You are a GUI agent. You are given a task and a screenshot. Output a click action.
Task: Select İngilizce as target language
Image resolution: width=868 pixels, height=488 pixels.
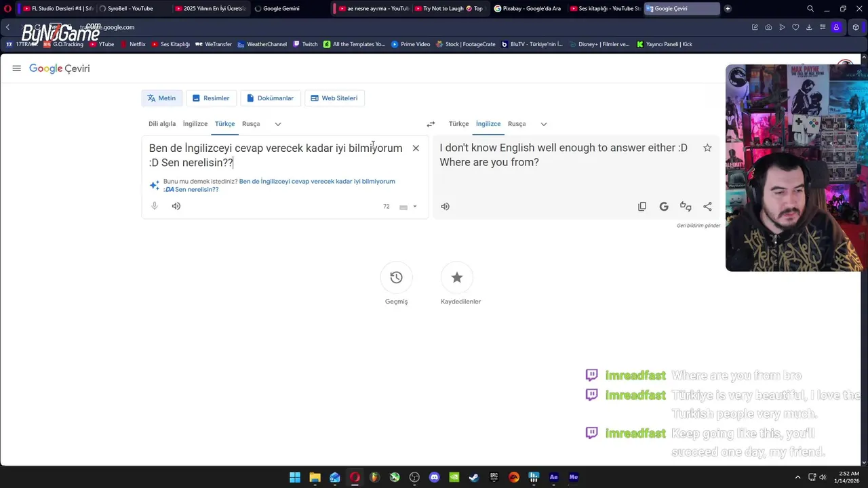(x=488, y=124)
